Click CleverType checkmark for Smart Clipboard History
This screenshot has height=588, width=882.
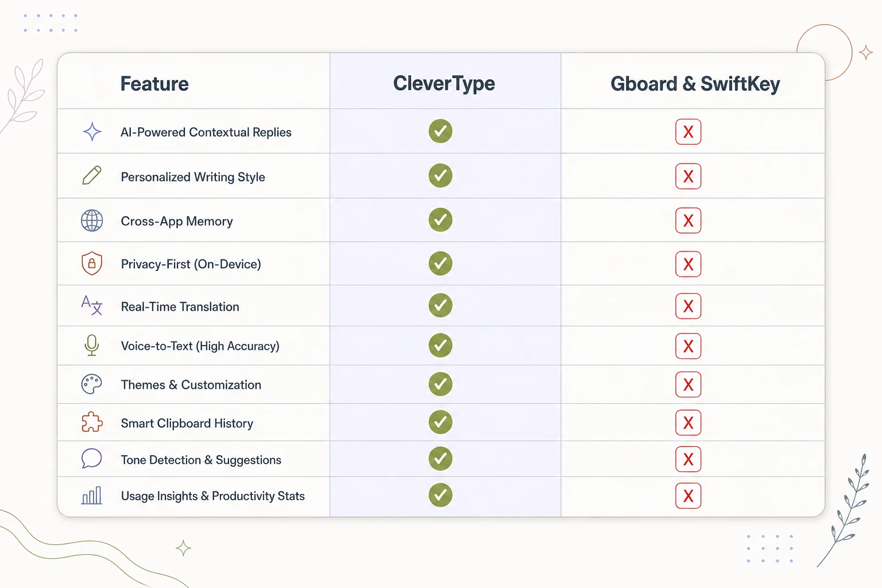(x=440, y=423)
